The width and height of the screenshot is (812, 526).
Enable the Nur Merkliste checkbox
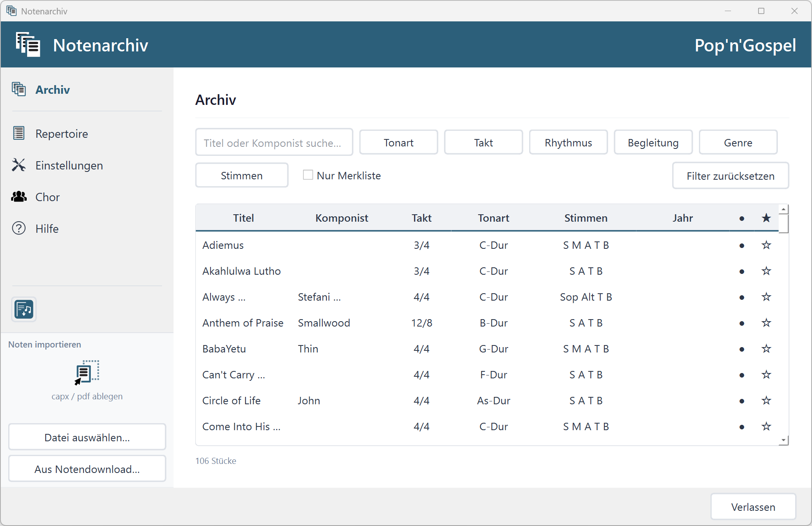[308, 175]
